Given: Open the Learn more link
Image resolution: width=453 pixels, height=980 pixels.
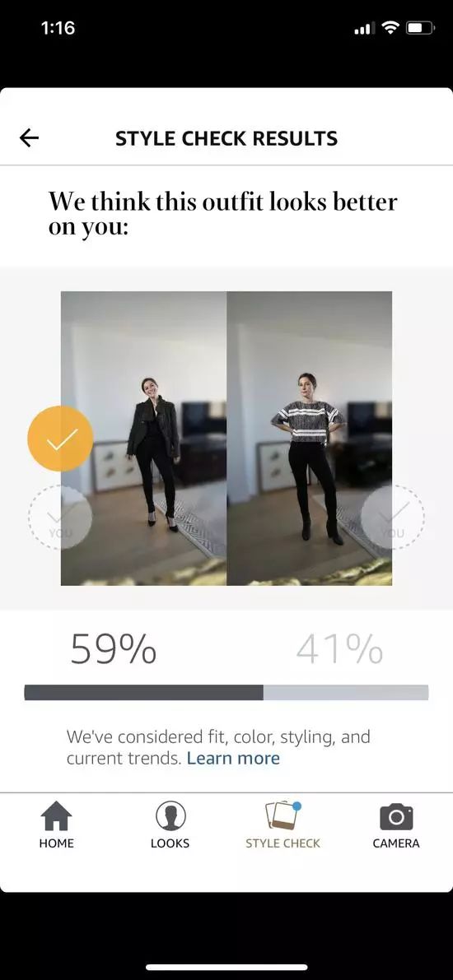Looking at the screenshot, I should (233, 758).
